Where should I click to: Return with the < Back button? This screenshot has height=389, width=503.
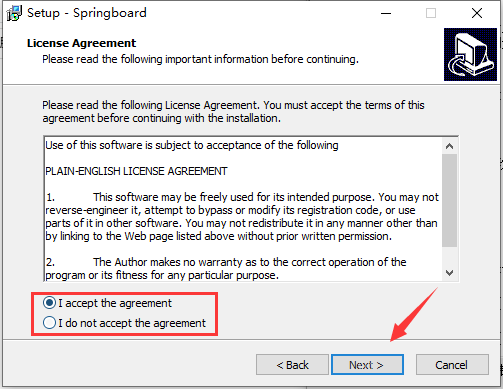tap(292, 365)
